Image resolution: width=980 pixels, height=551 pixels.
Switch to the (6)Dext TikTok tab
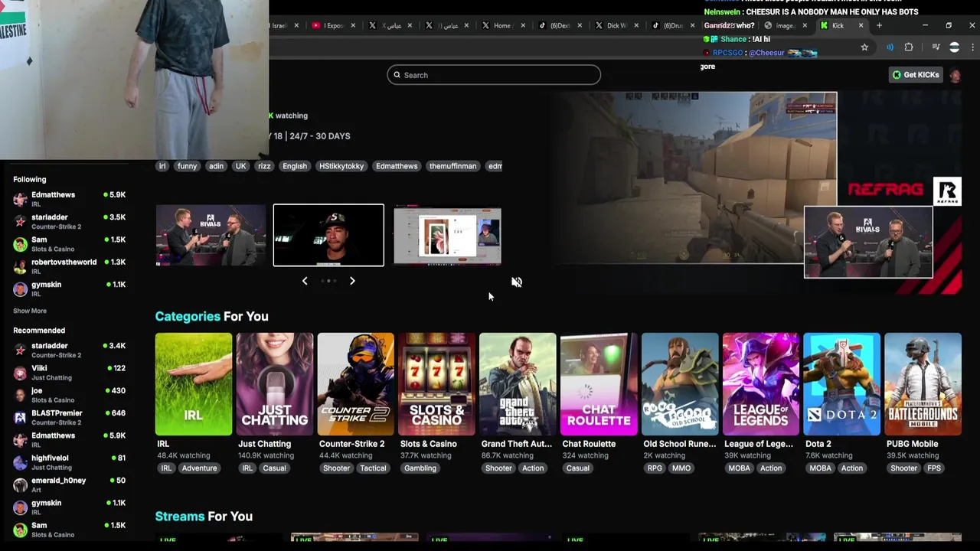click(558, 25)
